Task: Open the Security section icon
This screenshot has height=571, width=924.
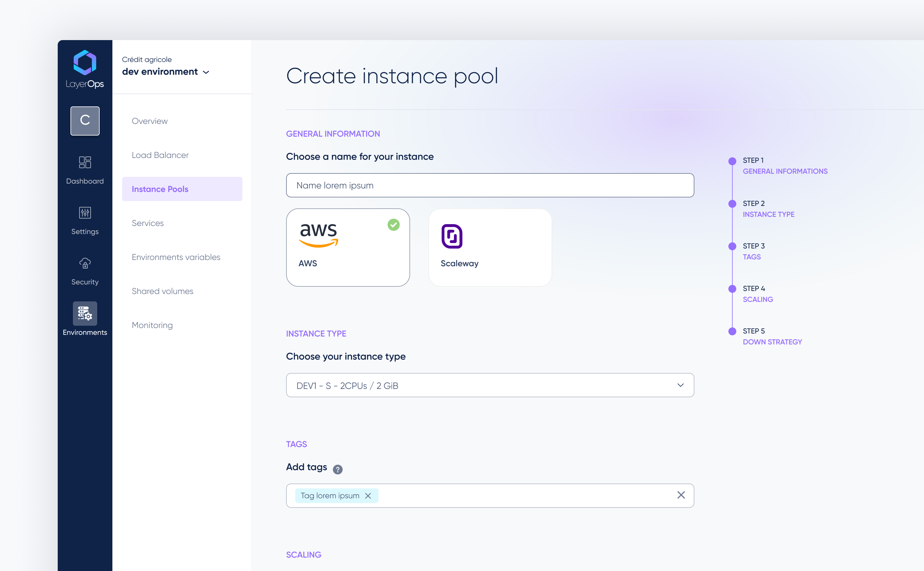Action: coord(84,263)
